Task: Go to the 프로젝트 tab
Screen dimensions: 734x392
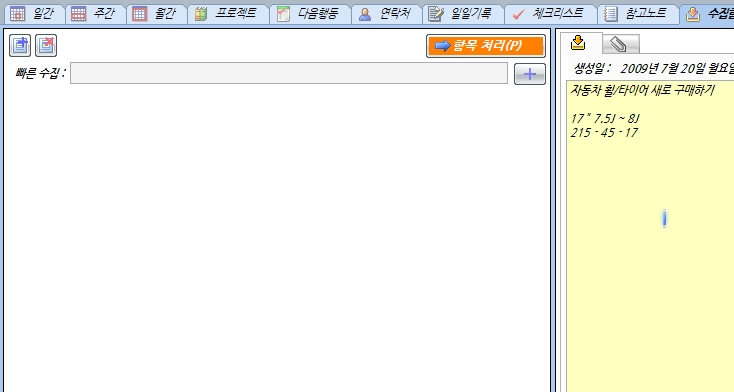Action: coord(228,14)
